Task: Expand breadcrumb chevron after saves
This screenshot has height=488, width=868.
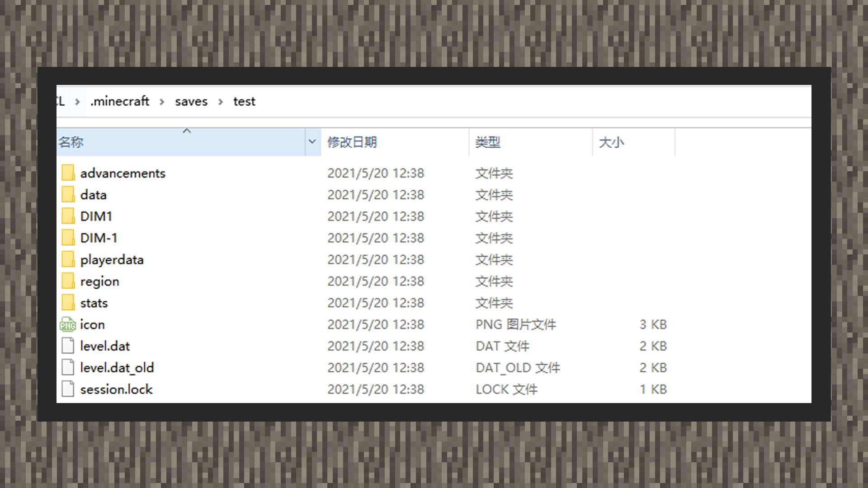Action: 221,102
